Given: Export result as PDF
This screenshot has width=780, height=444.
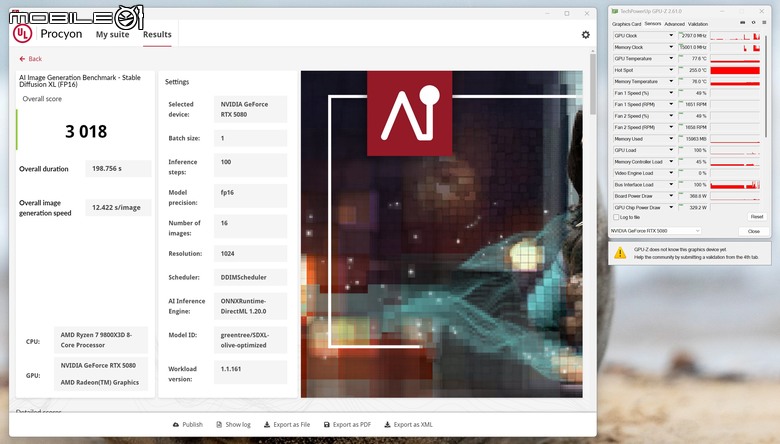Looking at the screenshot, I should point(347,425).
